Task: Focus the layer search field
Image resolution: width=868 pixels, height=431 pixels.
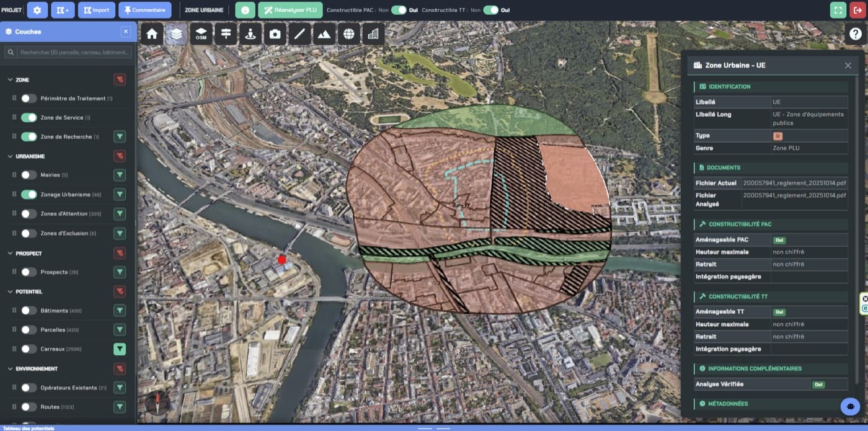Action: point(68,53)
